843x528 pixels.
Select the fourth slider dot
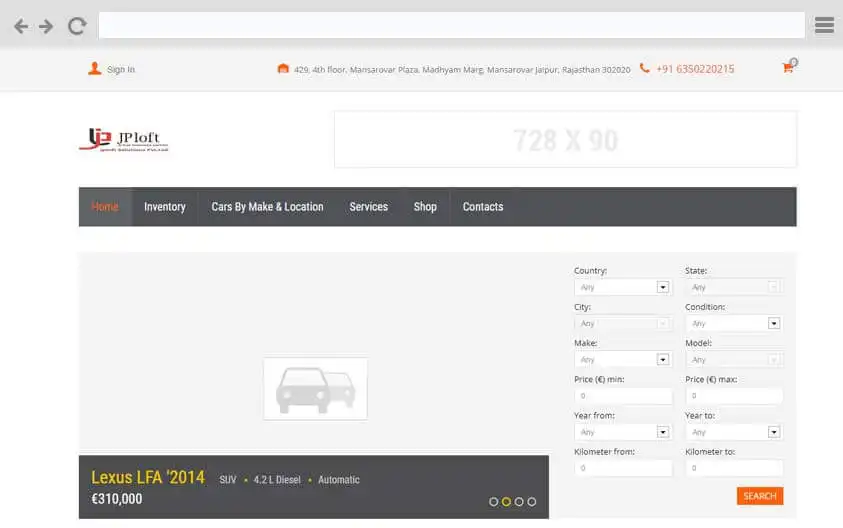point(532,502)
